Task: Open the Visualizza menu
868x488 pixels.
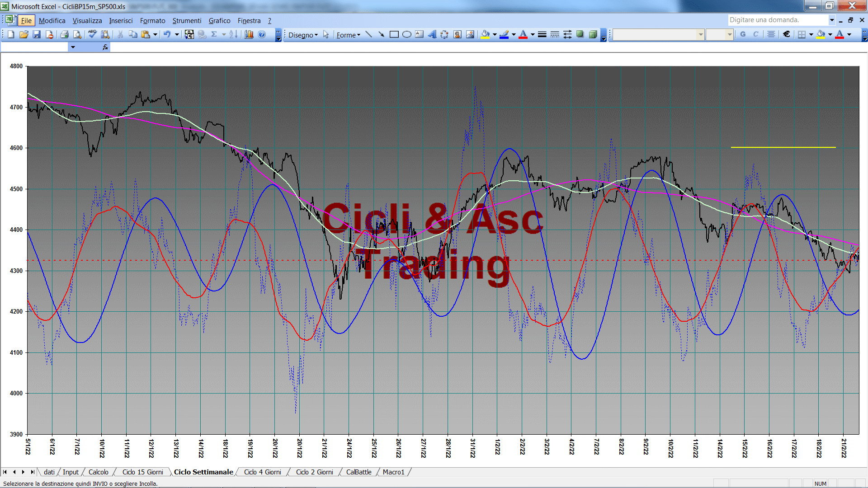Action: pos(87,21)
